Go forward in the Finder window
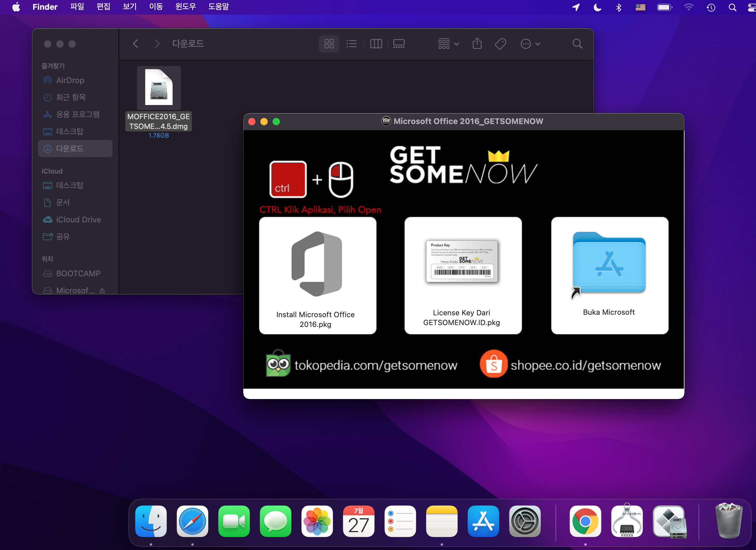 (157, 44)
